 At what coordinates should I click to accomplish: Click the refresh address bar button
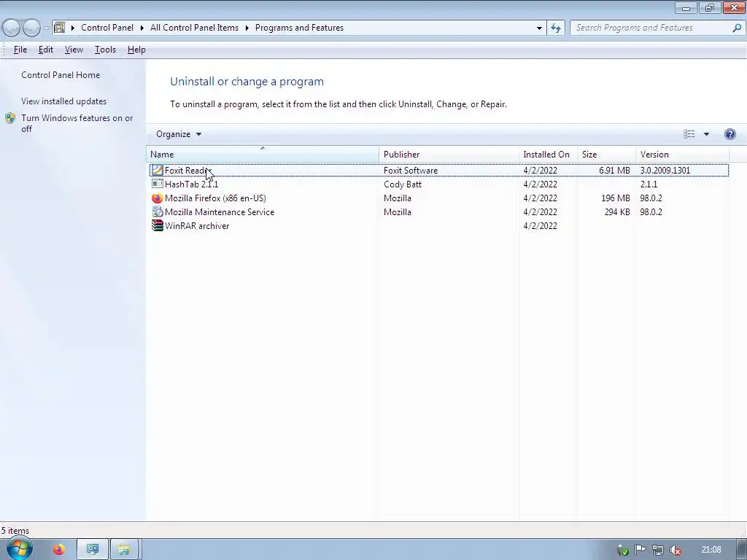556,28
